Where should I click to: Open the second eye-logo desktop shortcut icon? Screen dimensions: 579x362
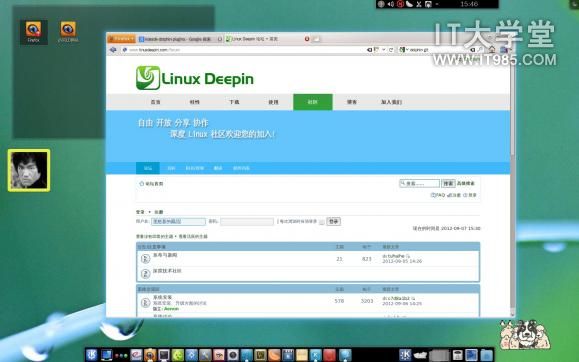(68, 32)
